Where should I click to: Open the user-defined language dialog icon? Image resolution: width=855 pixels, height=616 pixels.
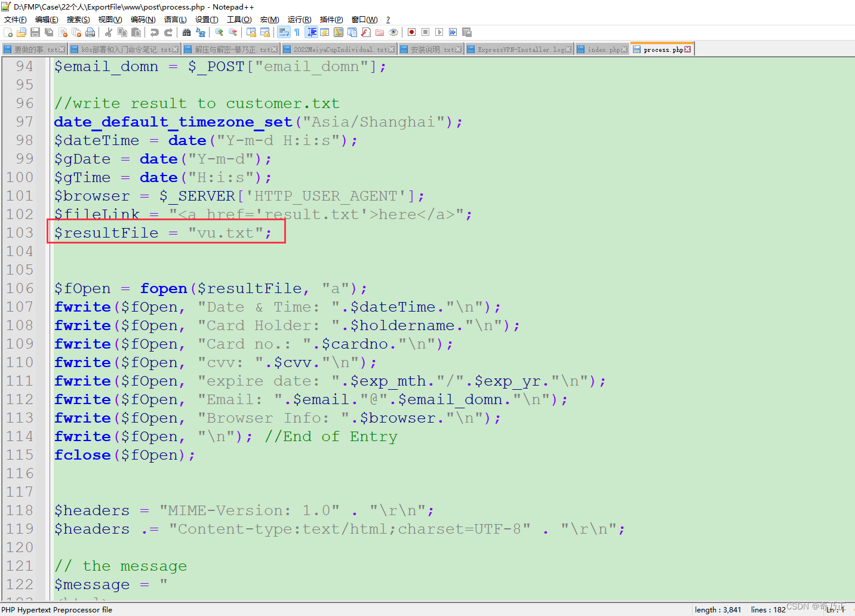[324, 32]
